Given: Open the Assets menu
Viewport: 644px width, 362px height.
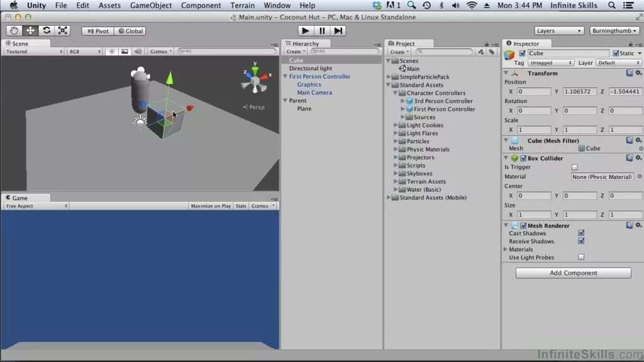Looking at the screenshot, I should pos(109,5).
